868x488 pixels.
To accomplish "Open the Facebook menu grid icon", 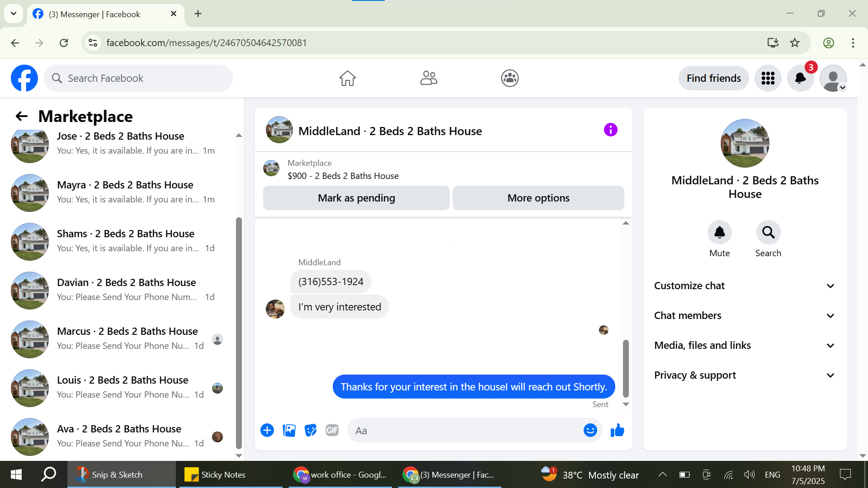I will pos(768,78).
